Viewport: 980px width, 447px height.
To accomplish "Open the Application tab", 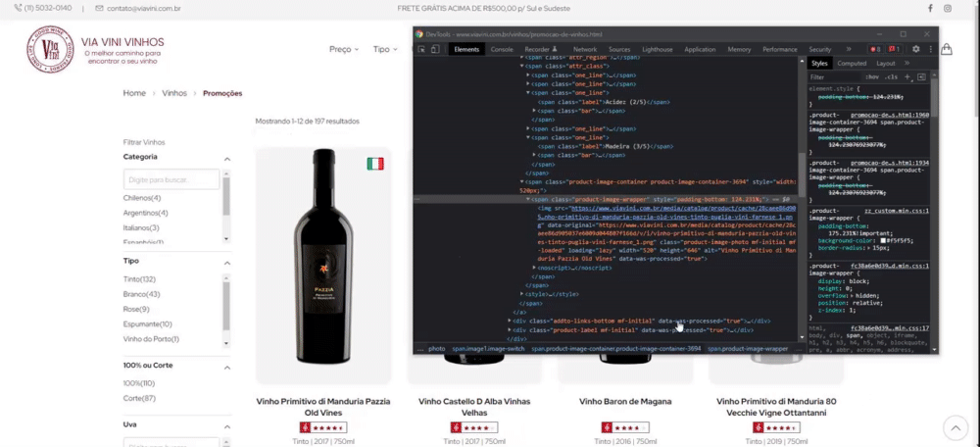I will (x=700, y=49).
